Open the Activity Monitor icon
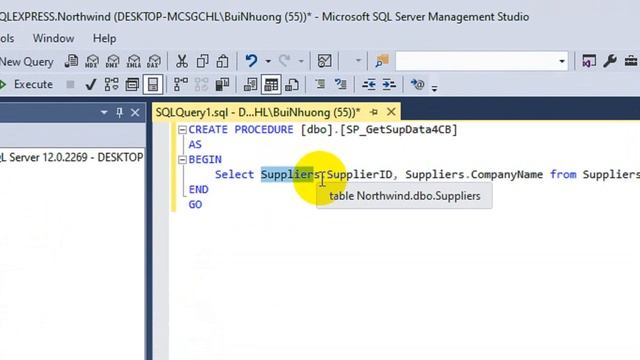Image resolution: width=640 pixels, height=360 pixels. pos(324,62)
